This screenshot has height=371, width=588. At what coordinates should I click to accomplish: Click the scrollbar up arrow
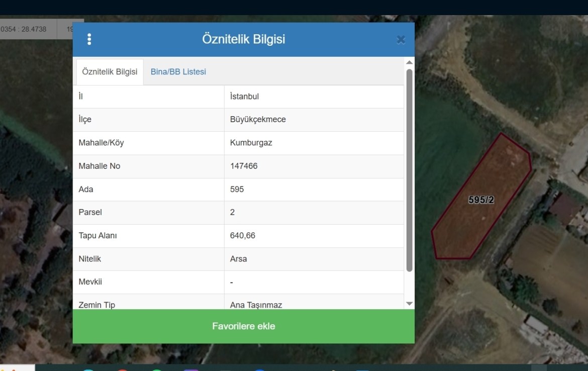[409, 62]
